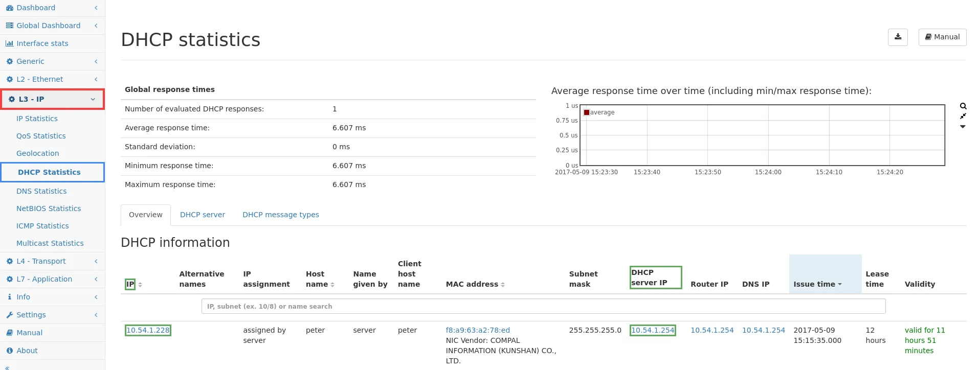
Task: Open MAC address f8:a9:63:a2:78:ed link
Action: tap(478, 330)
